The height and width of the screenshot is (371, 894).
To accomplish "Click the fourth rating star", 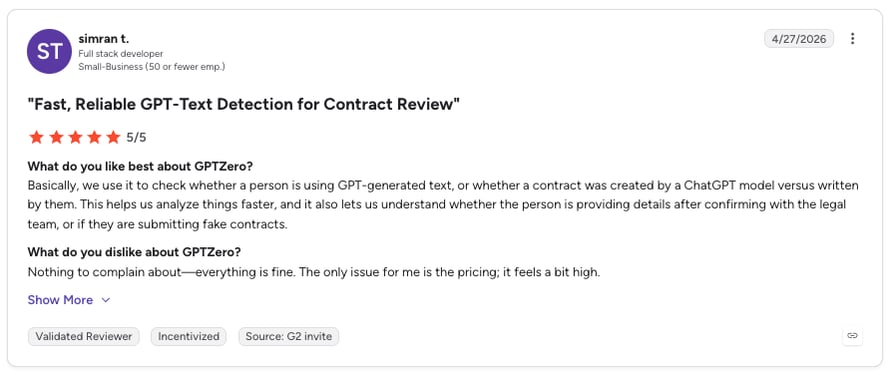I will pyautogui.click(x=95, y=137).
